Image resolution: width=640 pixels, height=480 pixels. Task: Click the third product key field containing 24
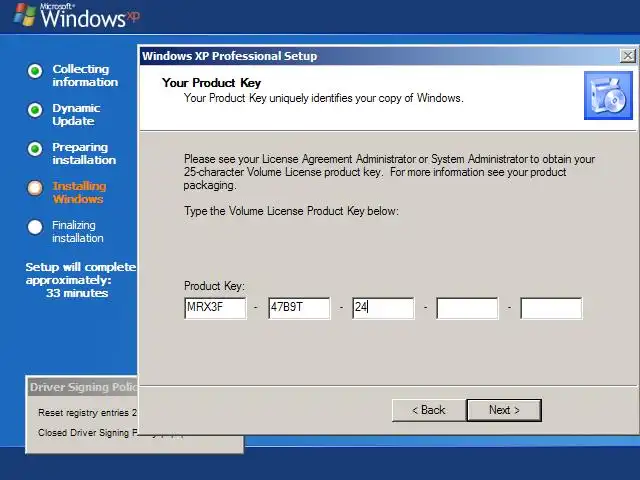click(x=383, y=308)
